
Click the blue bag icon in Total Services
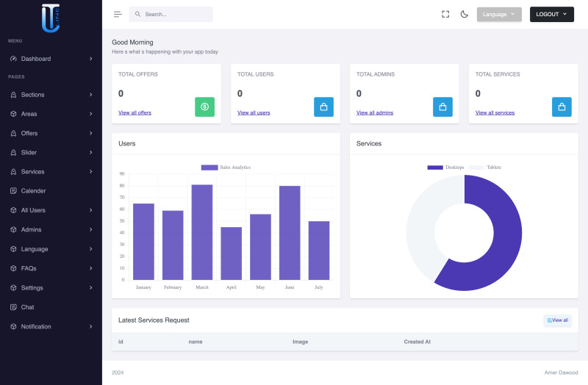pyautogui.click(x=562, y=107)
